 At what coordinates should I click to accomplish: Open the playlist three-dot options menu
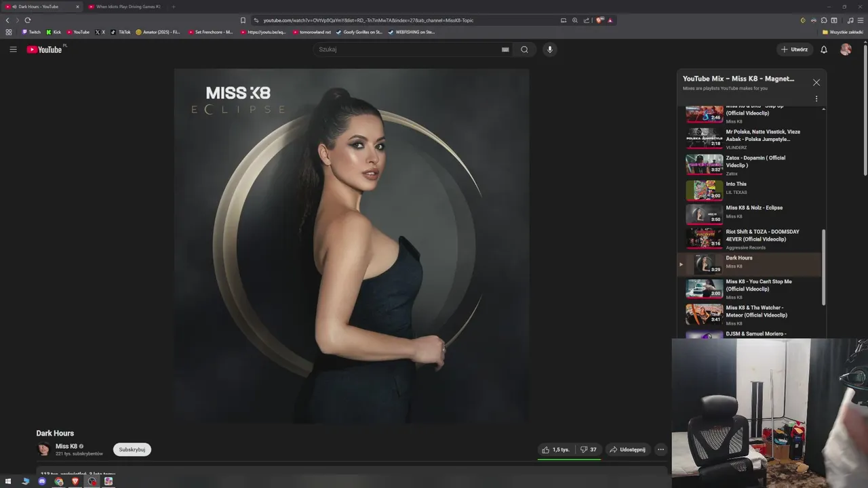[816, 99]
